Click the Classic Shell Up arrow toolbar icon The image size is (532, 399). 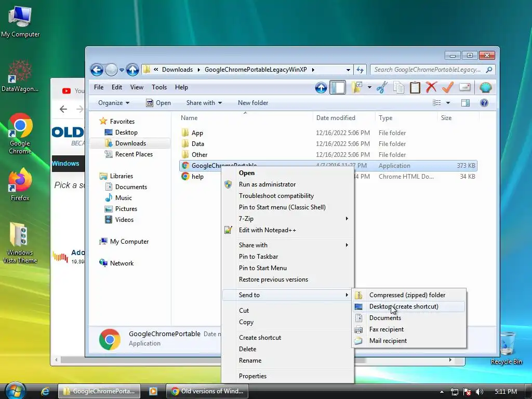click(321, 87)
